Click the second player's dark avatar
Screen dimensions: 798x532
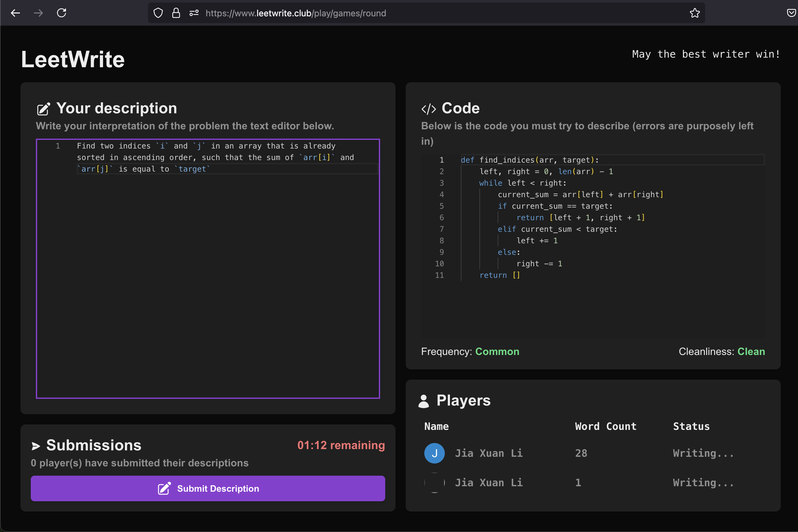[x=434, y=482]
